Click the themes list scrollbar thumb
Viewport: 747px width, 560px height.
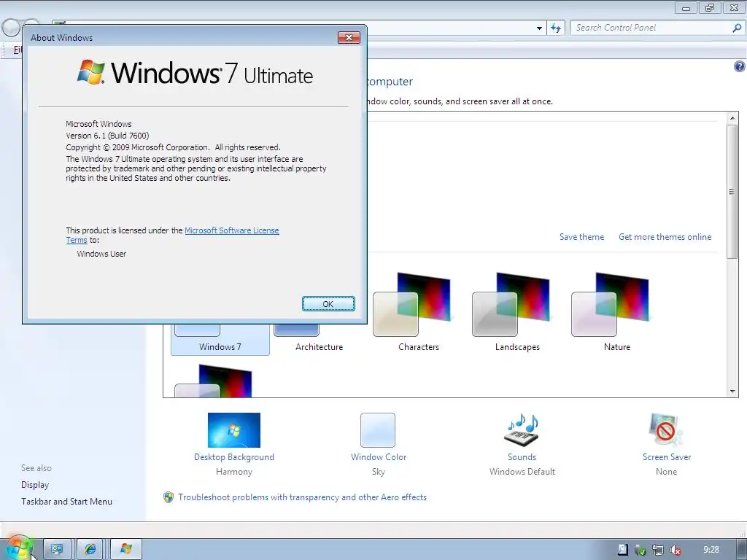(732, 191)
